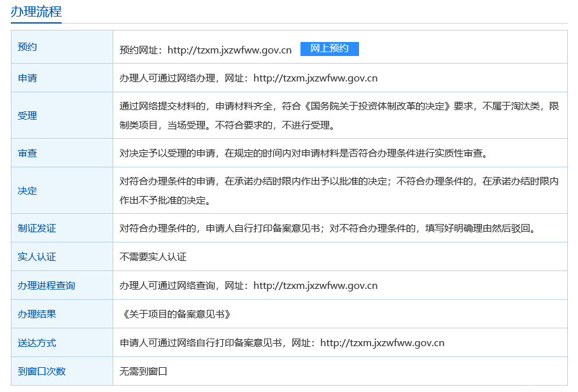
Task: Click the 办理结果 row label
Action: point(37,314)
